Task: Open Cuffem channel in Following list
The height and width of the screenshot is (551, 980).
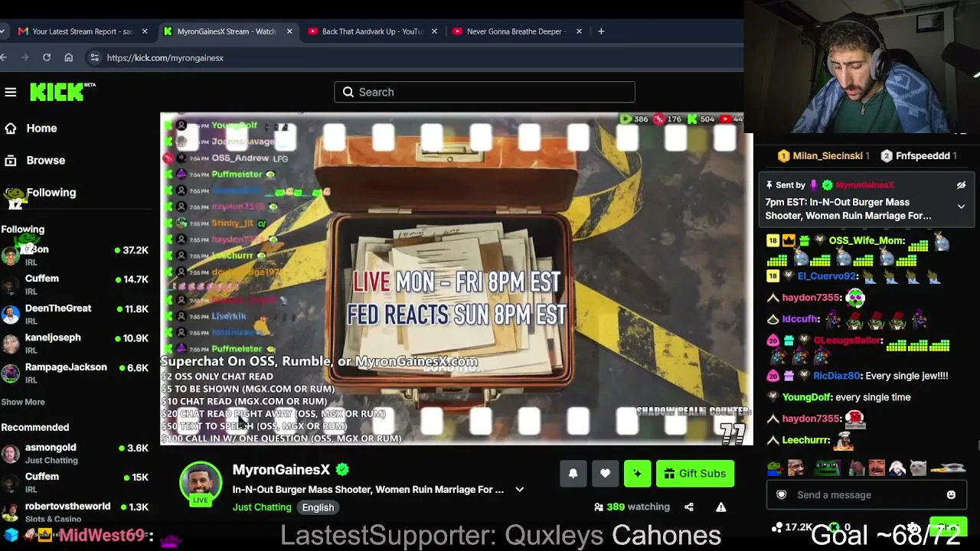Action: 75,285
